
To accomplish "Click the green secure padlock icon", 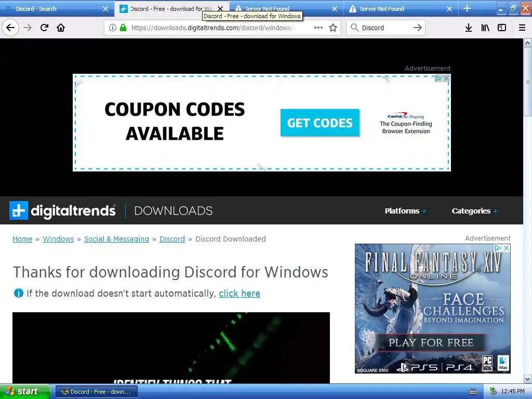I will 123,28.
